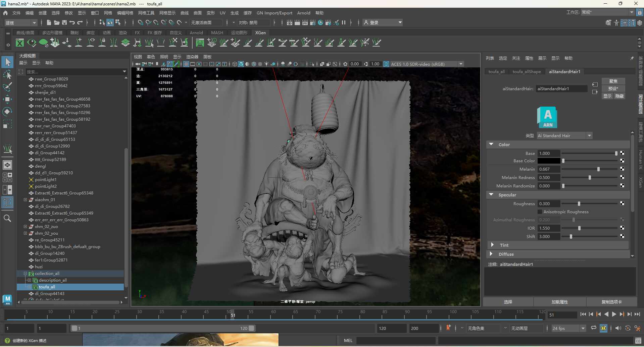Click the black Base Color swatch

(549, 161)
